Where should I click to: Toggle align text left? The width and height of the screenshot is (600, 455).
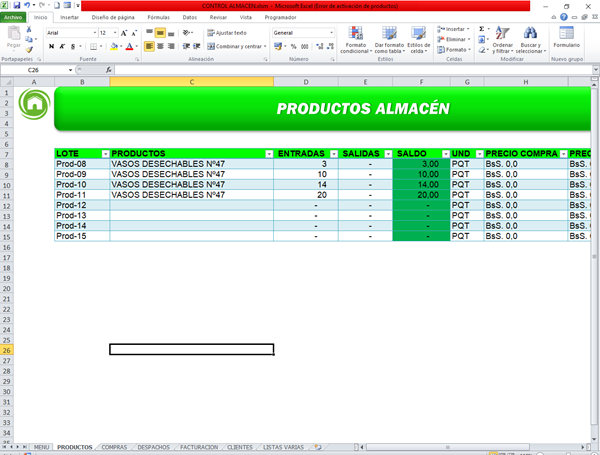point(149,46)
